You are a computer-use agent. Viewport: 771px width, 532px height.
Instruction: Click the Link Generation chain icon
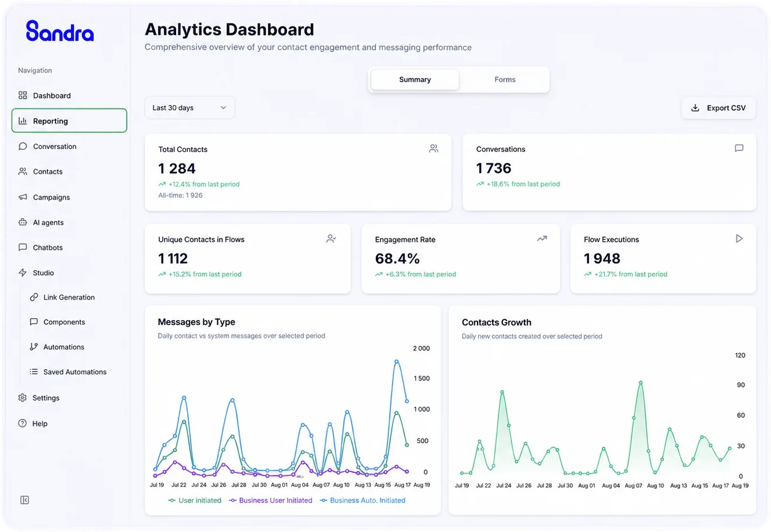[x=33, y=297]
